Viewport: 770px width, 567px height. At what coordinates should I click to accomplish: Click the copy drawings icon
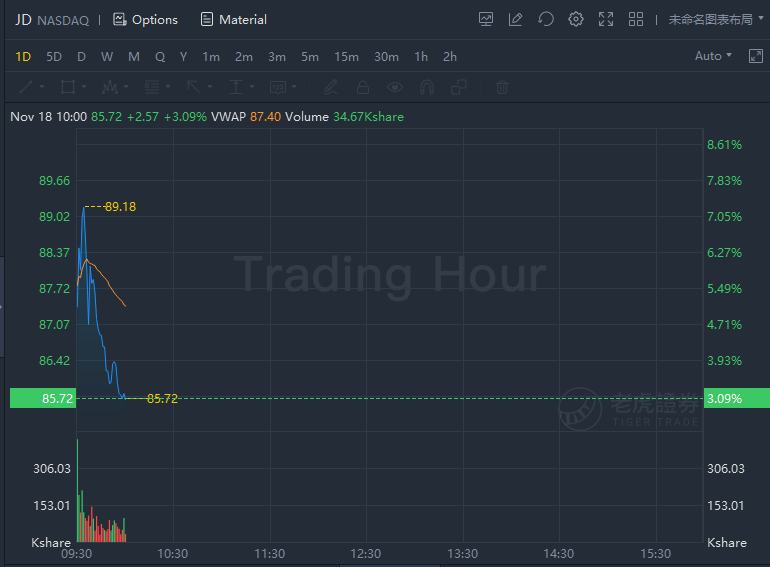pos(459,87)
